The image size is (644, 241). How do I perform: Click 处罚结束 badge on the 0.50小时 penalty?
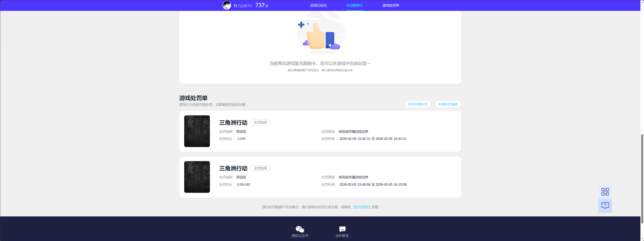[260, 168]
